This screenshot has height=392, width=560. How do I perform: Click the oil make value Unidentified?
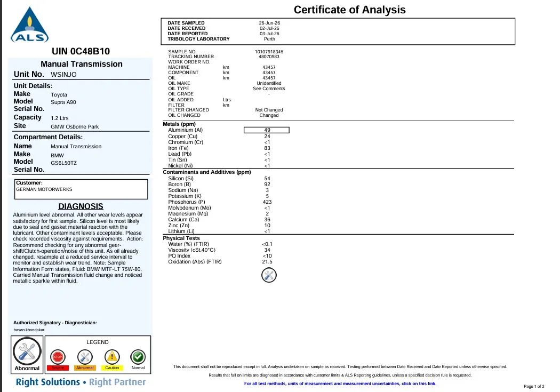269,83
